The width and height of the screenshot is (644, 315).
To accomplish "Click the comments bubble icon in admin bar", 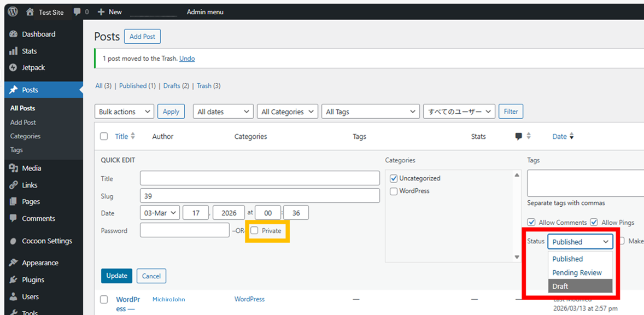I will [x=77, y=12].
